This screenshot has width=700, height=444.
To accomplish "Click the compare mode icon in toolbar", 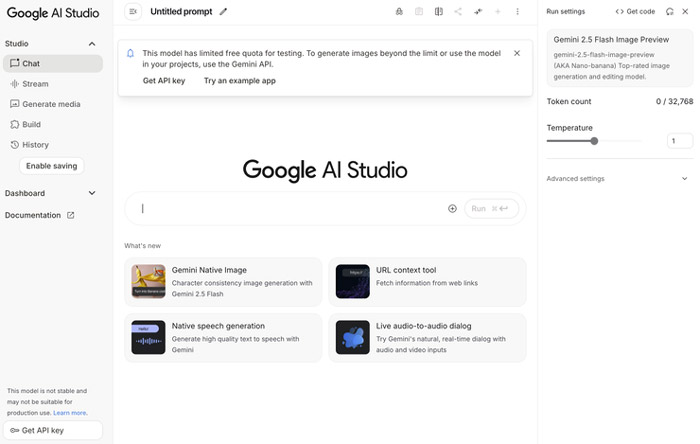I will [x=438, y=12].
